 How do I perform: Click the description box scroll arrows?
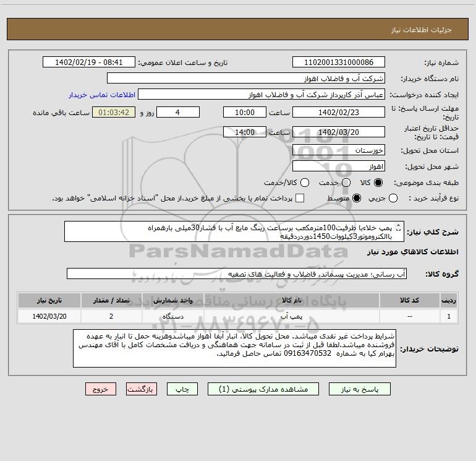coord(399,227)
